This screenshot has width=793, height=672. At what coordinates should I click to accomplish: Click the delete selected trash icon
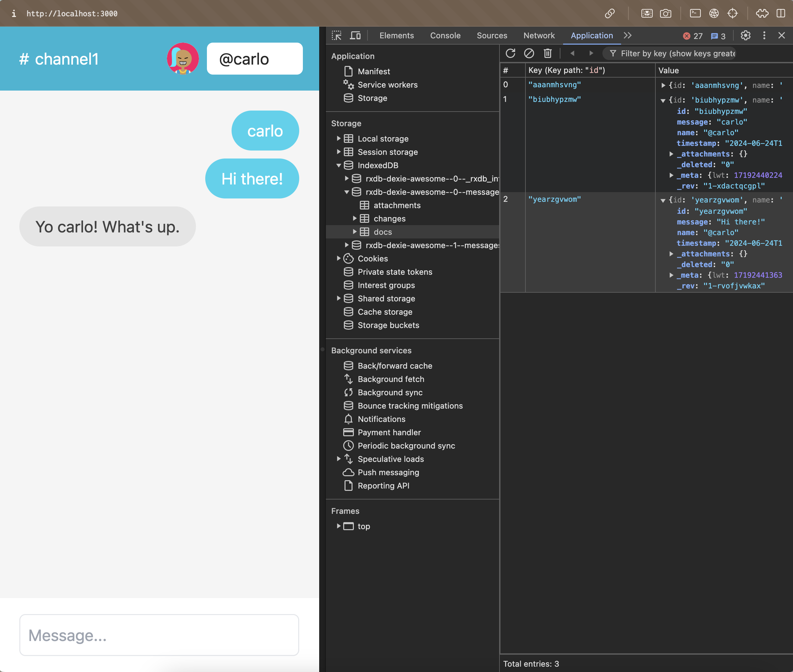click(x=547, y=53)
